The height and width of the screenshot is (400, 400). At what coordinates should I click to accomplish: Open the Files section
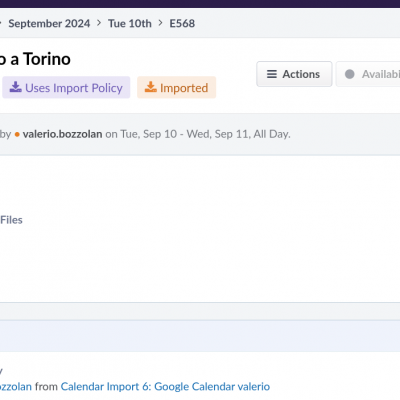tap(11, 220)
